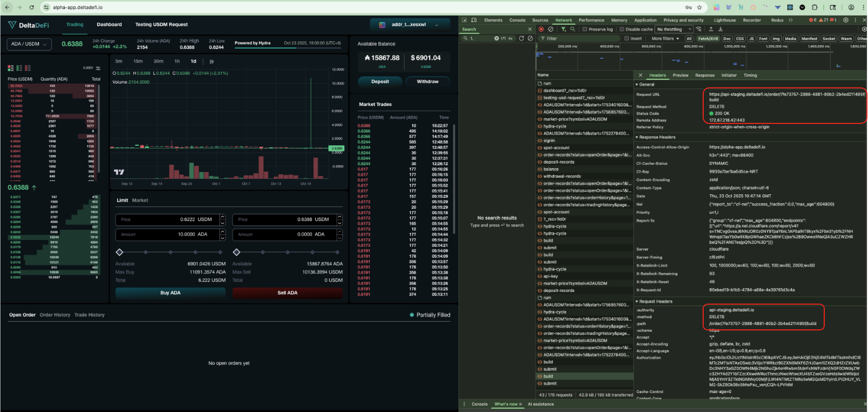
Task: Check the Disable cache option
Action: click(622, 29)
